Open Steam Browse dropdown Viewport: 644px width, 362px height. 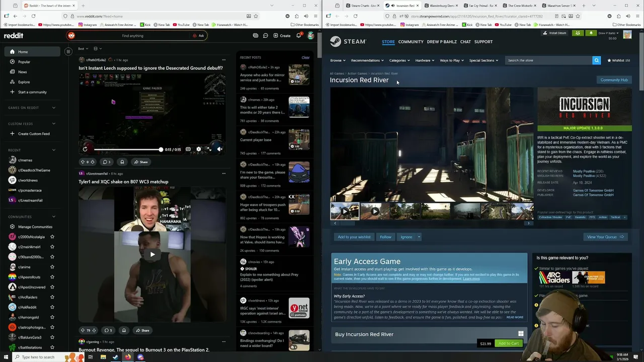[x=338, y=60]
